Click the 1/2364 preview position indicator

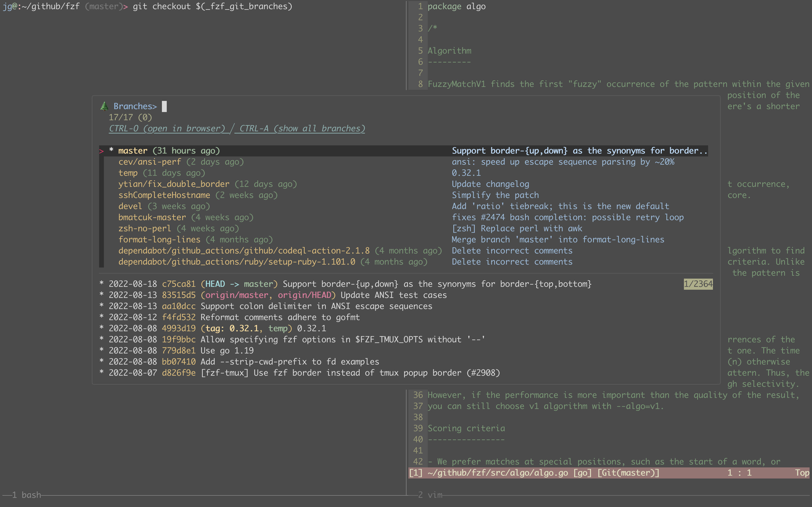(x=698, y=284)
